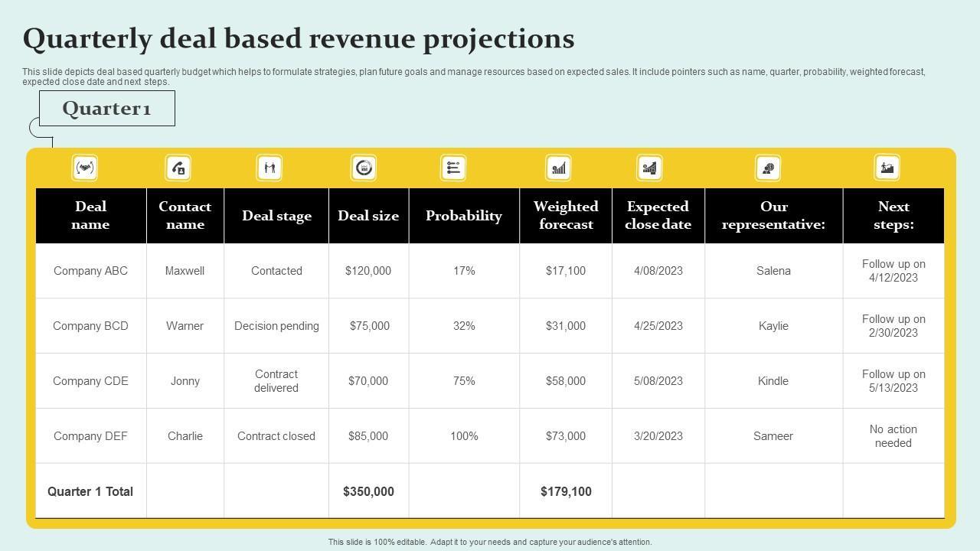Click the handshake icon above Deal name
Image resolution: width=980 pixels, height=551 pixels.
(85, 168)
